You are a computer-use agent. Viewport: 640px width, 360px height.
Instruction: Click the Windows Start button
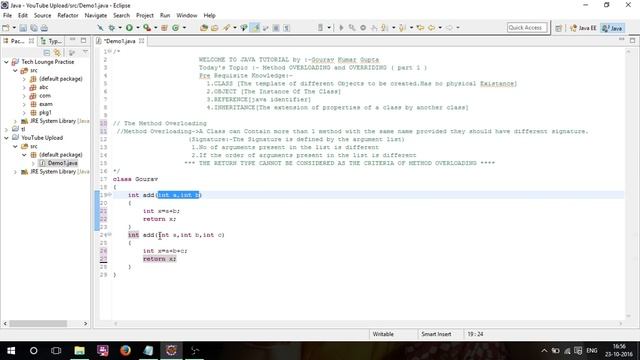point(11,351)
